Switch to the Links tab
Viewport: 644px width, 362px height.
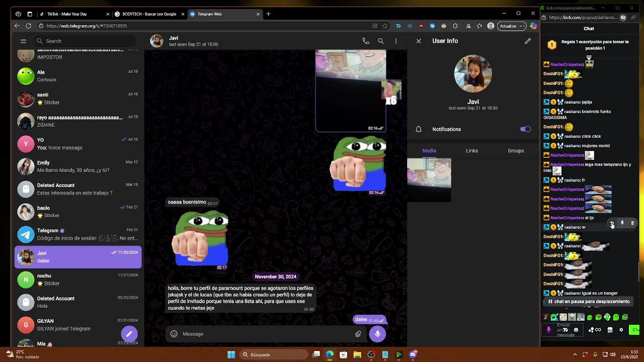pos(472,151)
